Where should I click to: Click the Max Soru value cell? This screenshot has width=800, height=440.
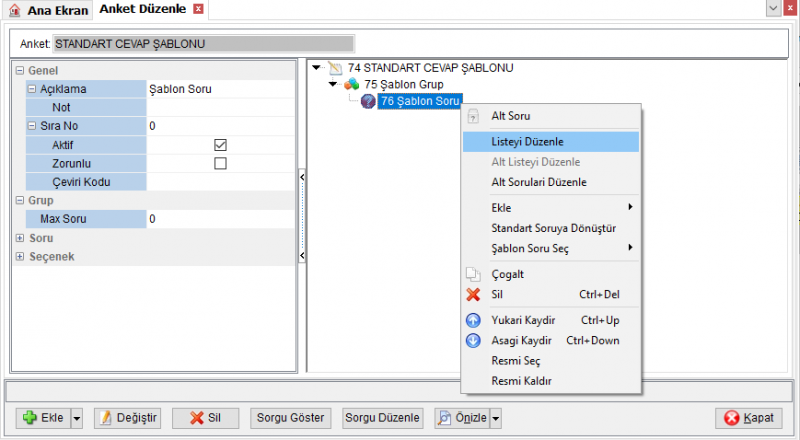(220, 219)
